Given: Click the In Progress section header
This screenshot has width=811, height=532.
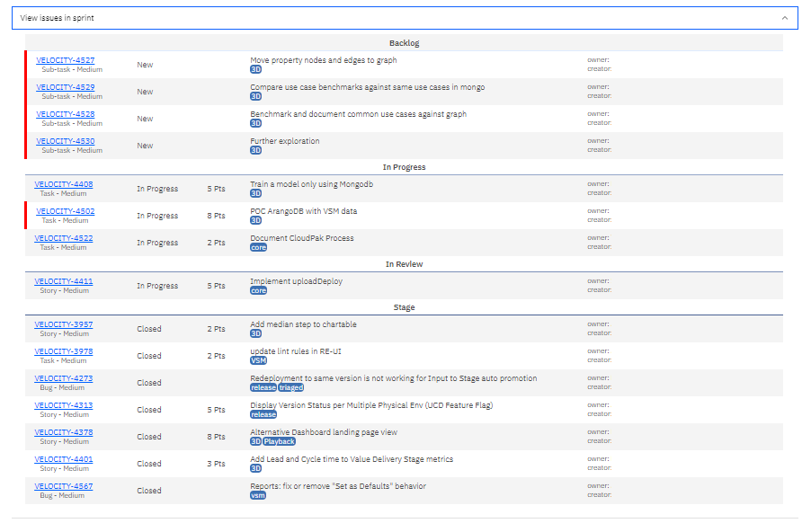Looking at the screenshot, I should click(x=404, y=167).
